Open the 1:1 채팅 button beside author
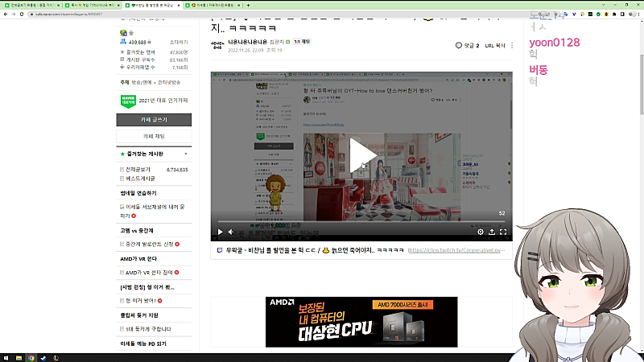The height and width of the screenshot is (362, 644). click(x=302, y=42)
